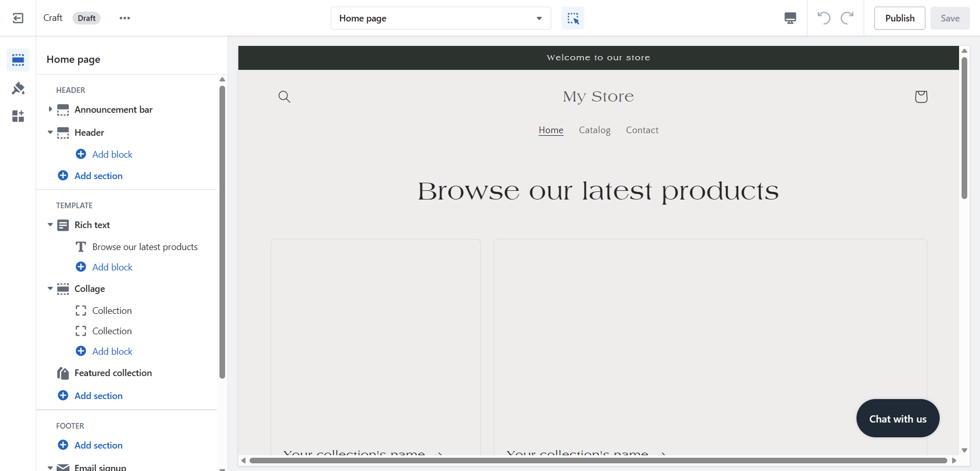Open the Sections sidebar icon
This screenshot has width=980, height=471.
pyautogui.click(x=18, y=60)
